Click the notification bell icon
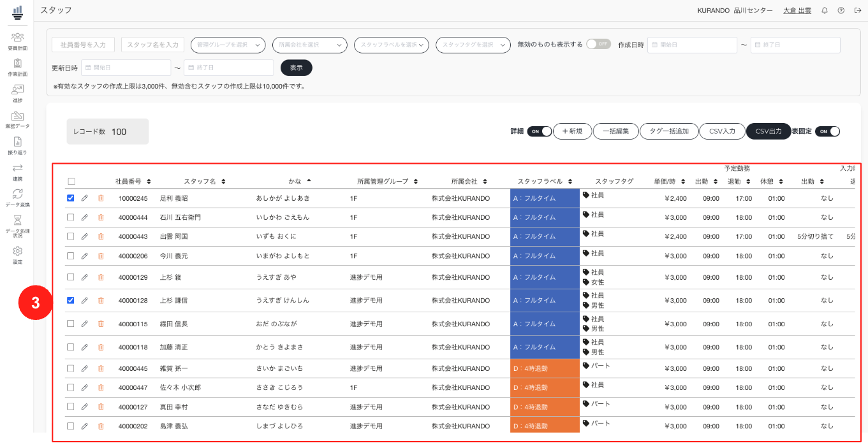Viewport: 868px width, 448px height. (825, 10)
